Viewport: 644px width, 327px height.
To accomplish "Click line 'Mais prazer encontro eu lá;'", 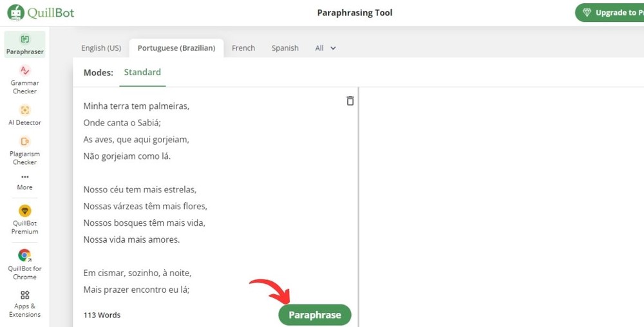I will point(137,290).
